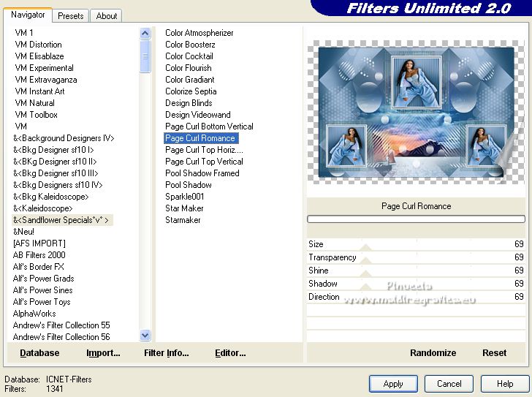The image size is (532, 397).
Task: Choose Pool Shadow Framed filter
Action: (x=202, y=173)
